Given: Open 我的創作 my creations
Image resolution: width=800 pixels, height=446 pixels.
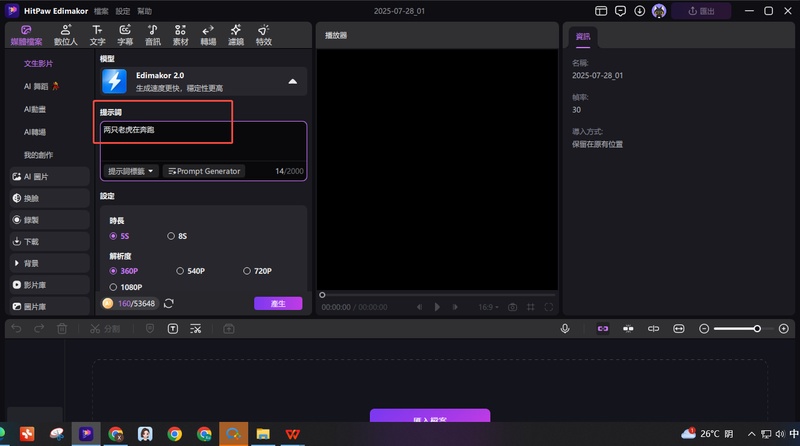Looking at the screenshot, I should pyautogui.click(x=38, y=155).
